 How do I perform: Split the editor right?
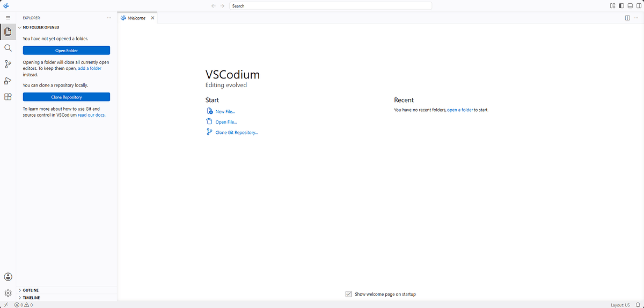(x=627, y=18)
